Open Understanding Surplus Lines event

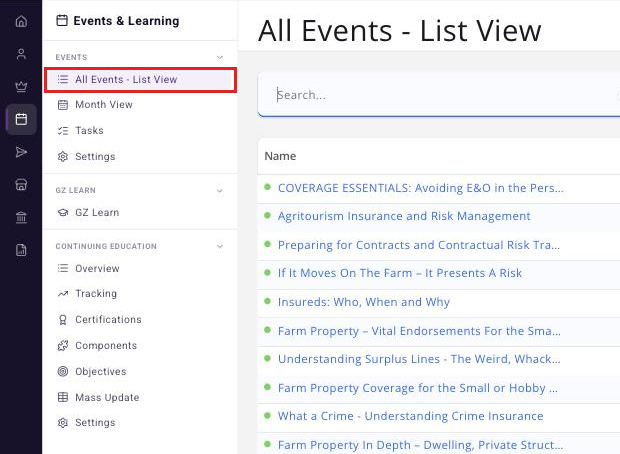pos(419,359)
